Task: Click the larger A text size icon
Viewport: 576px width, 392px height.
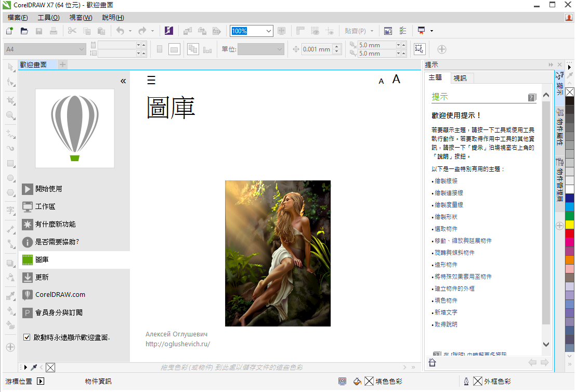Action: (396, 80)
